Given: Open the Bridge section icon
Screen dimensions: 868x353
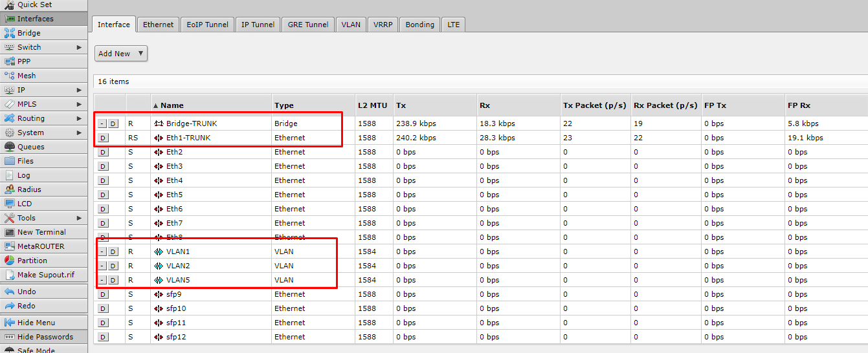Looking at the screenshot, I should point(10,33).
